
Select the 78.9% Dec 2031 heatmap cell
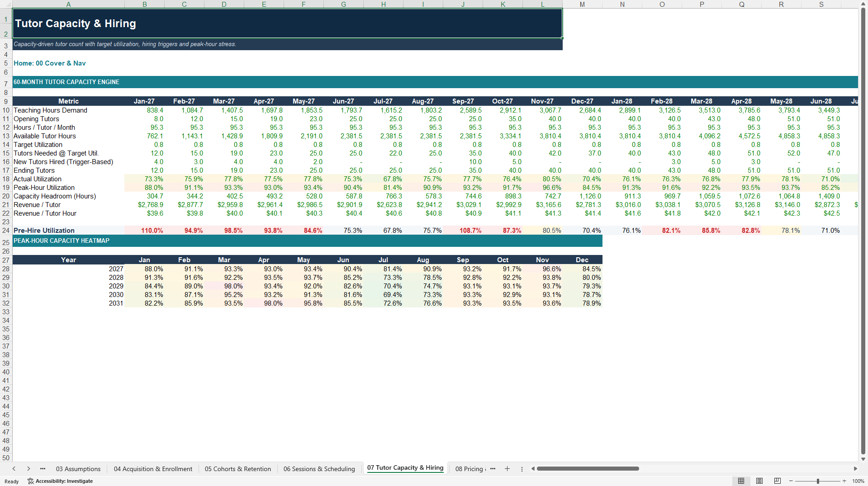coord(583,303)
